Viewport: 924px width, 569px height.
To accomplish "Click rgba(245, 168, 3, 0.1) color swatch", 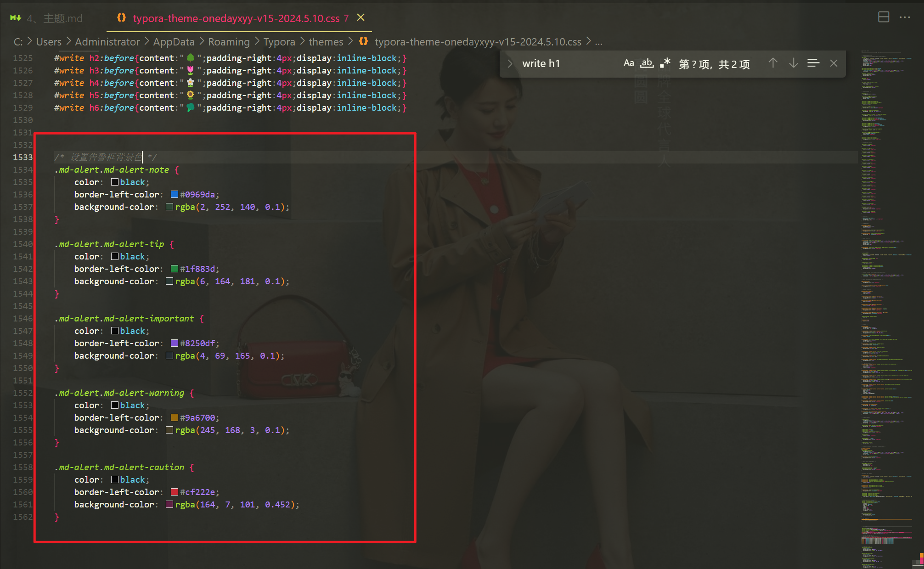I will coord(169,430).
